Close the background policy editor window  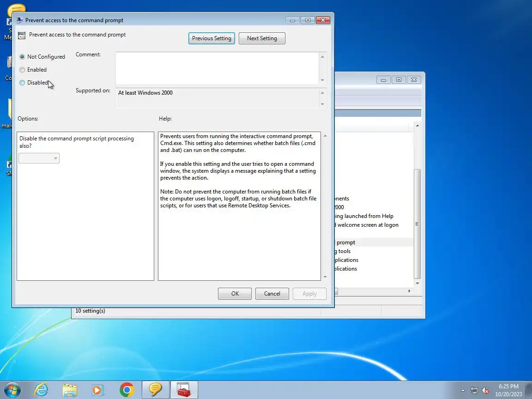click(x=414, y=80)
